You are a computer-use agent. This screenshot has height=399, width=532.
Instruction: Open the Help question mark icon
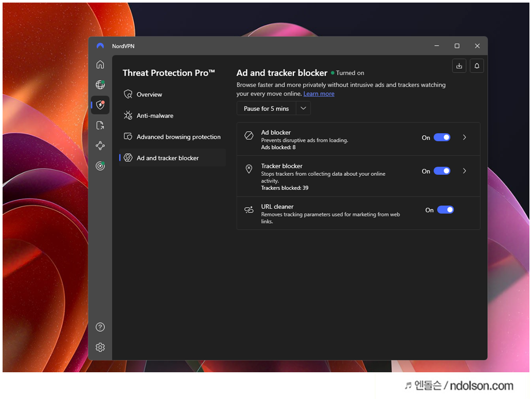pos(100,327)
